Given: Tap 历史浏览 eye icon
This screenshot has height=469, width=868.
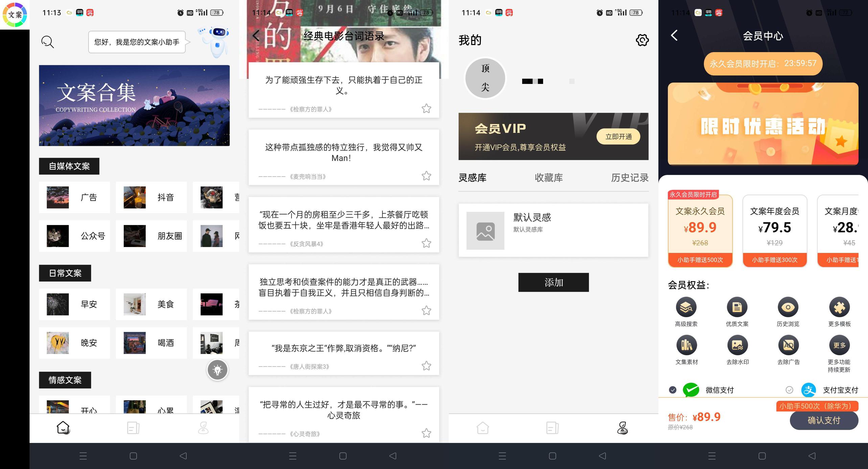Looking at the screenshot, I should [x=788, y=307].
